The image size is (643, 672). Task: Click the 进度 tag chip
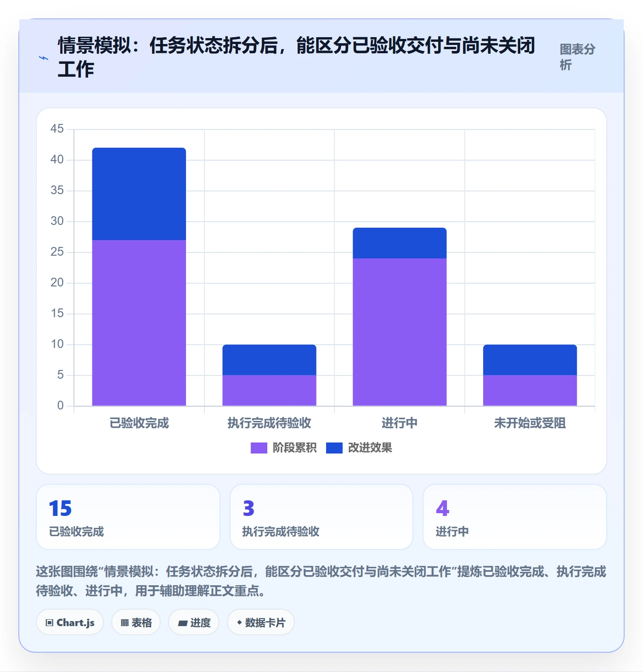194,622
